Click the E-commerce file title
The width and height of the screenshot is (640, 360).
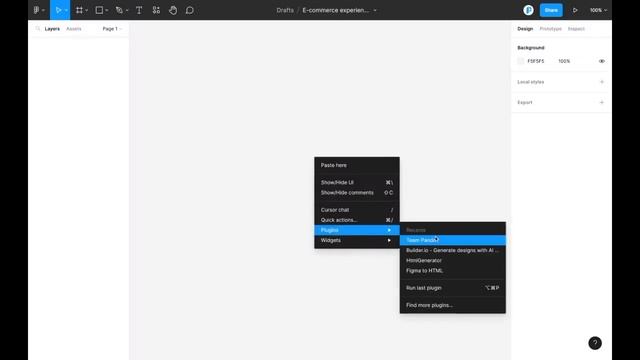[336, 10]
